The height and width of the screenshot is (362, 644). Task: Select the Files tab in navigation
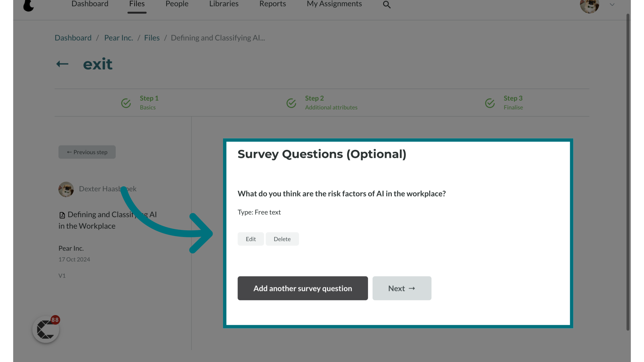[137, 4]
